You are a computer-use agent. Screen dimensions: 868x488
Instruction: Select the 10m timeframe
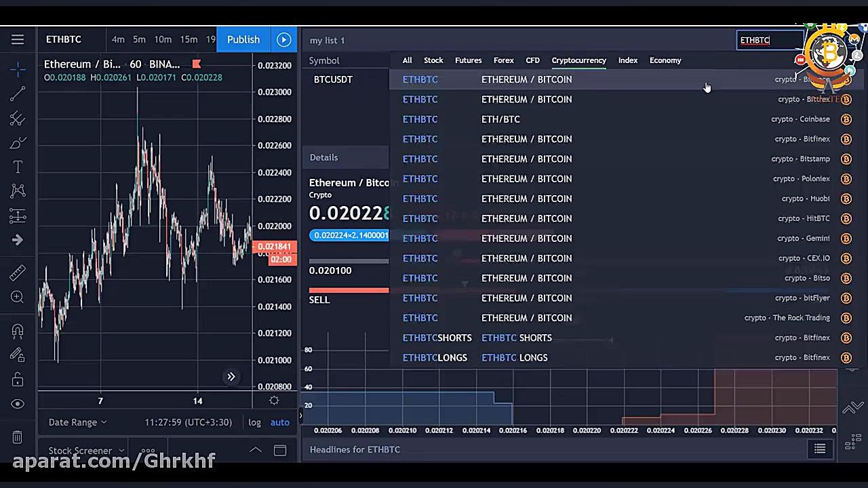click(163, 40)
